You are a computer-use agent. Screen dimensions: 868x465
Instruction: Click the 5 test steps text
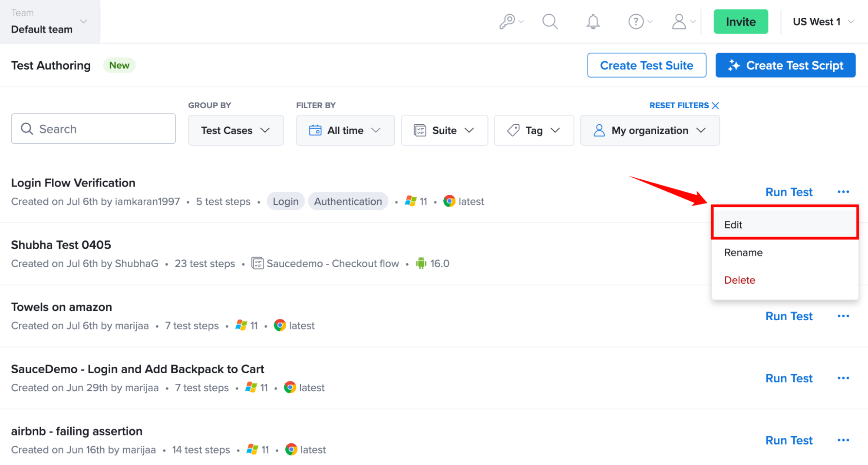tap(223, 201)
